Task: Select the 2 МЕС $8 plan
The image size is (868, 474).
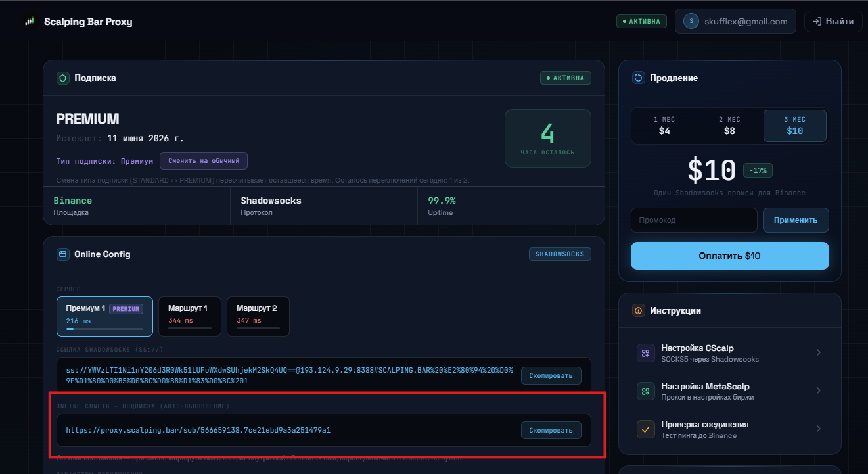Action: click(x=729, y=126)
